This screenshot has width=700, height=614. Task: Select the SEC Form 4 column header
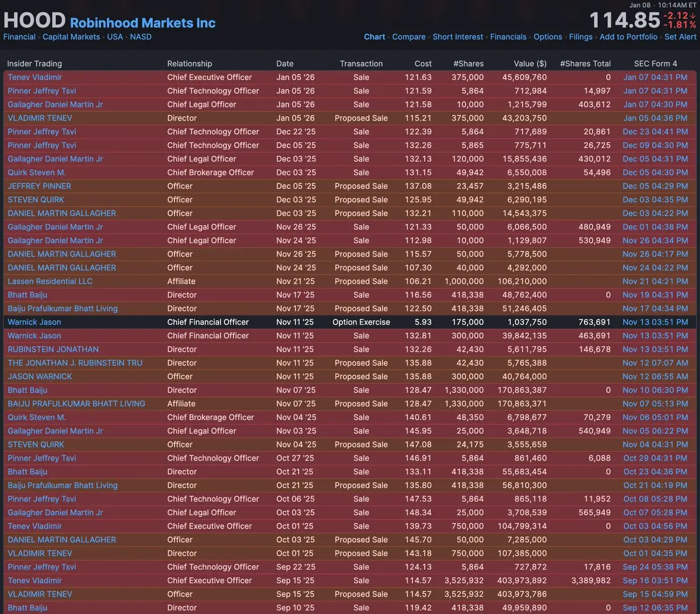[656, 64]
